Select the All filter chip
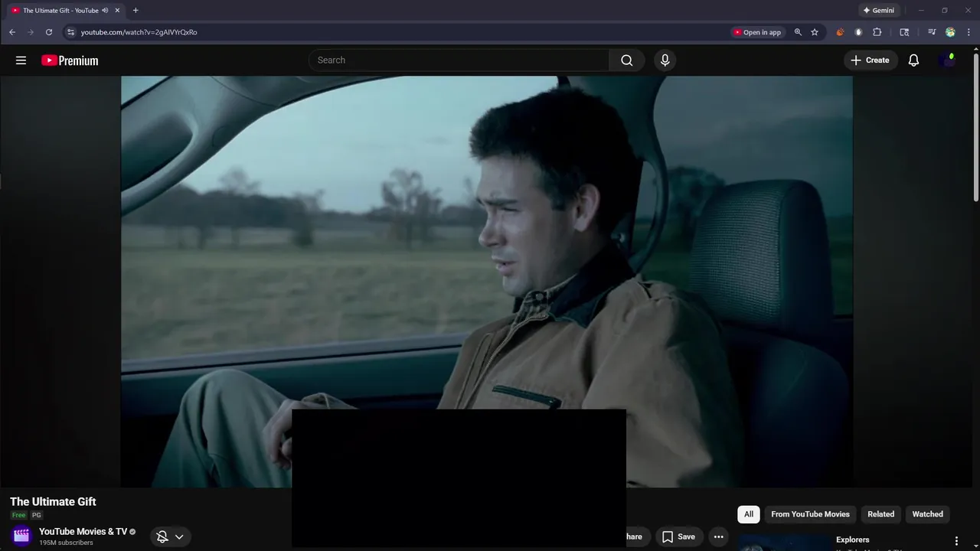The image size is (980, 551). tap(749, 514)
